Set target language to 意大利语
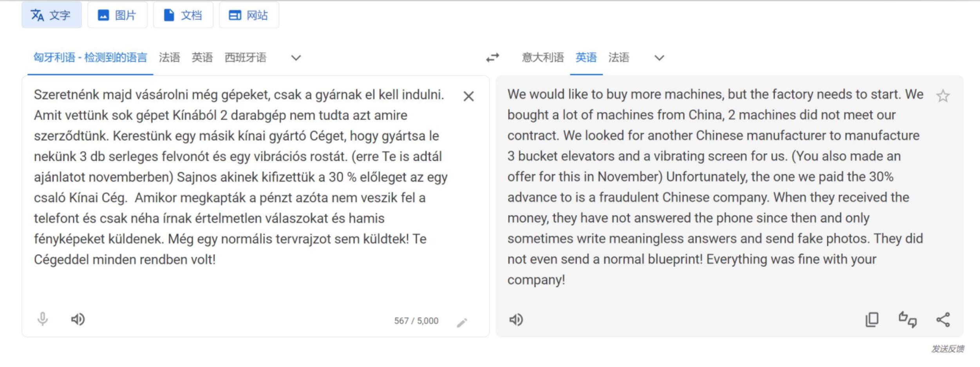 coord(542,58)
